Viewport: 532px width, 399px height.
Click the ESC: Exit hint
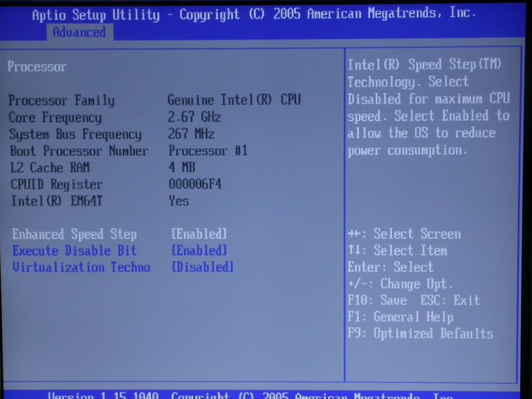click(450, 300)
